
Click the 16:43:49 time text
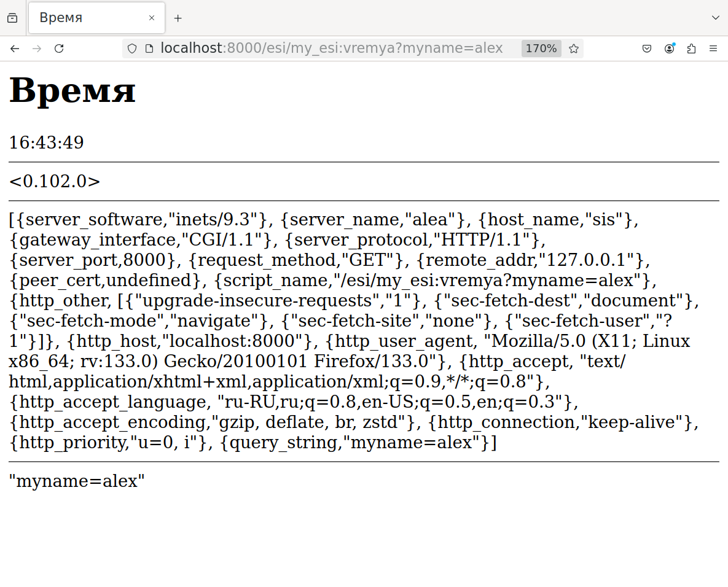tap(47, 142)
